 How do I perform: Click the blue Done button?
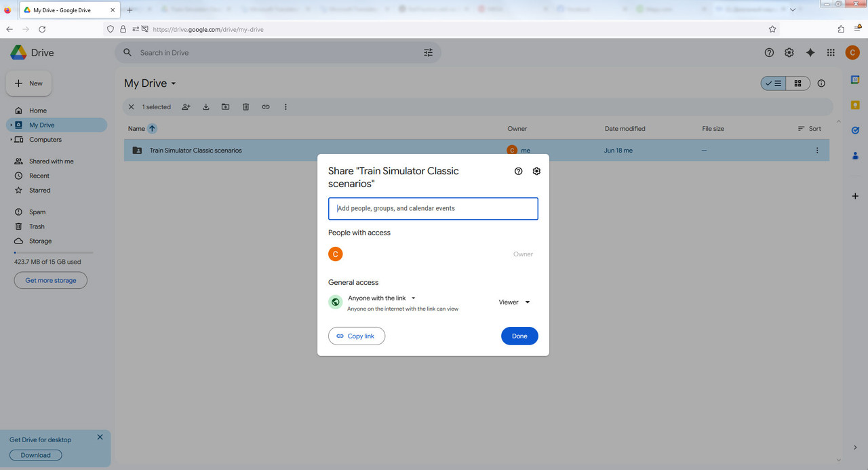[519, 336]
